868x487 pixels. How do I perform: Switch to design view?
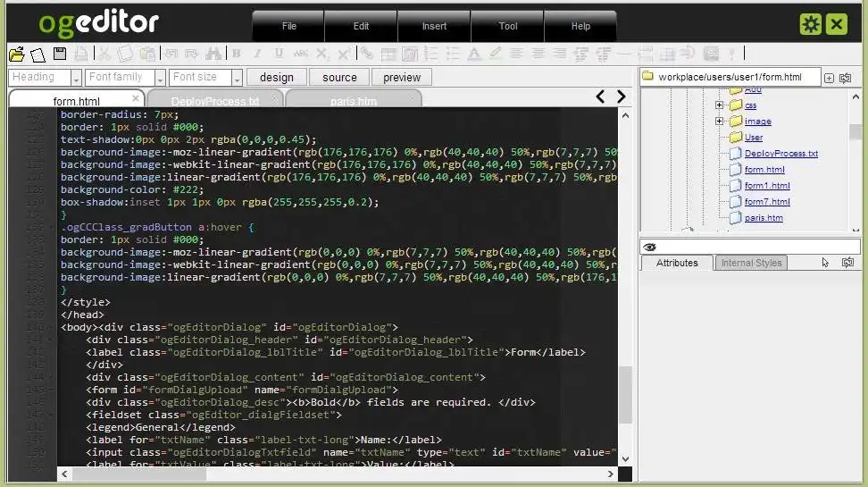pos(277,78)
